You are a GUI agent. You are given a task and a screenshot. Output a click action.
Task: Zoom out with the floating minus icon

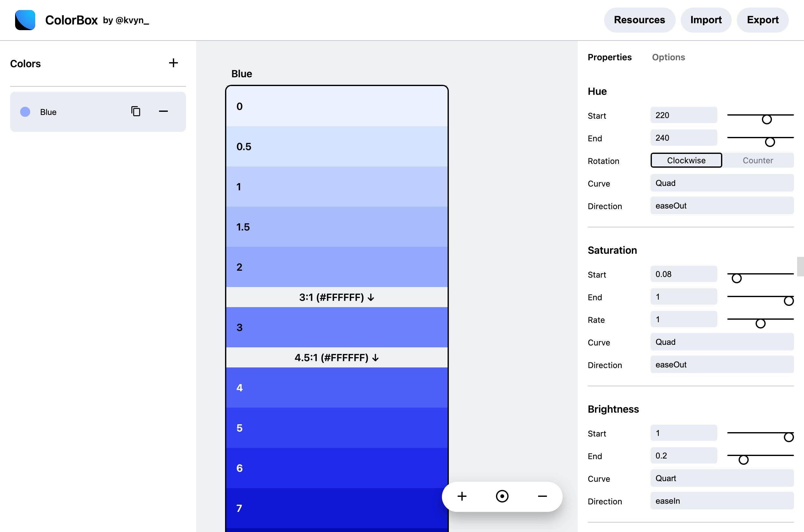[x=542, y=497]
